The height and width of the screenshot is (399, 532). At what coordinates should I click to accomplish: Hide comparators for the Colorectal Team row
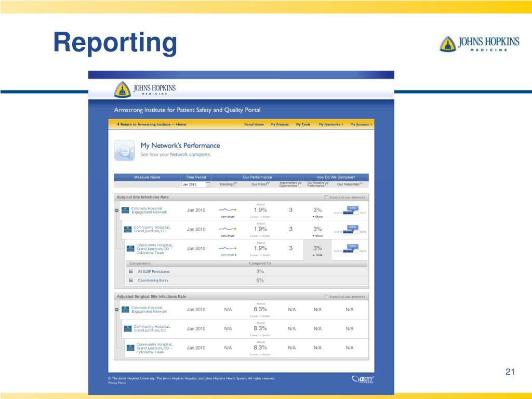(317, 255)
